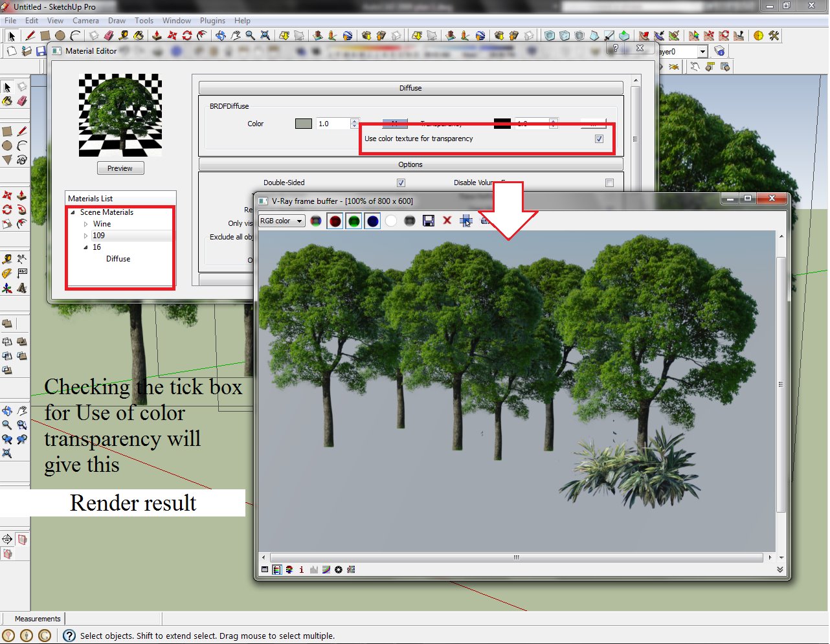Screen dimensions: 830x644
Task: Uncheck Use color texture for transparency
Action: pos(599,138)
